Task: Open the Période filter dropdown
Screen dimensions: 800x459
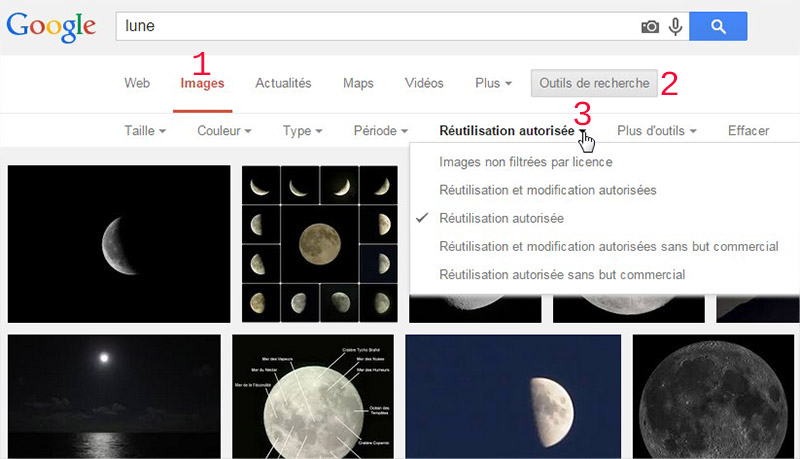Action: pyautogui.click(x=381, y=131)
